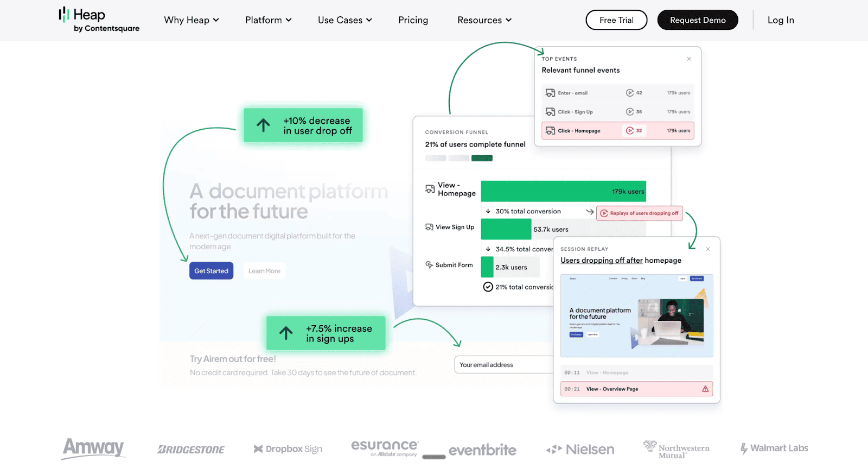
Task: Select the 00:11 View - Homepage replay event
Action: click(x=636, y=372)
